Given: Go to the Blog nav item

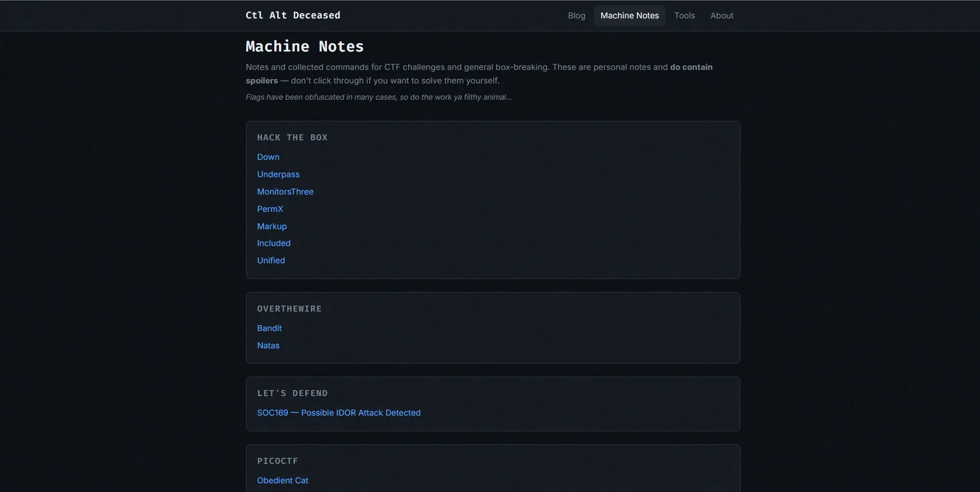Looking at the screenshot, I should pyautogui.click(x=576, y=15).
